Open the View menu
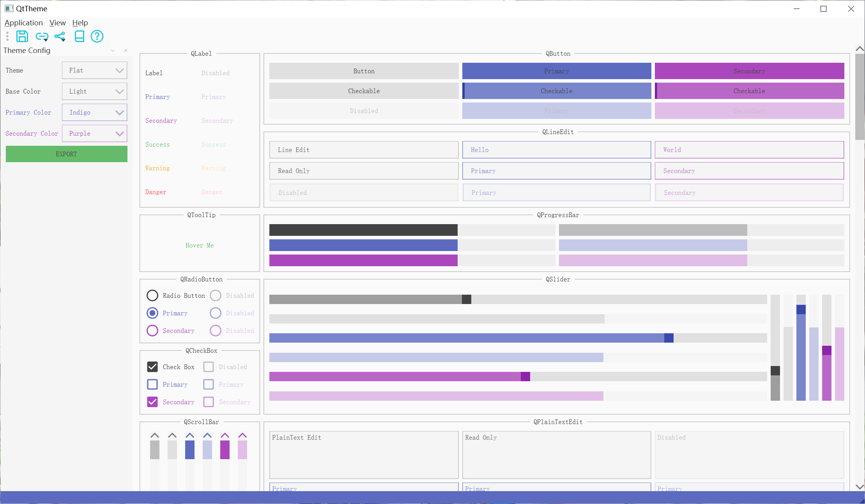Viewport: 865px width, 504px height. 57,23
